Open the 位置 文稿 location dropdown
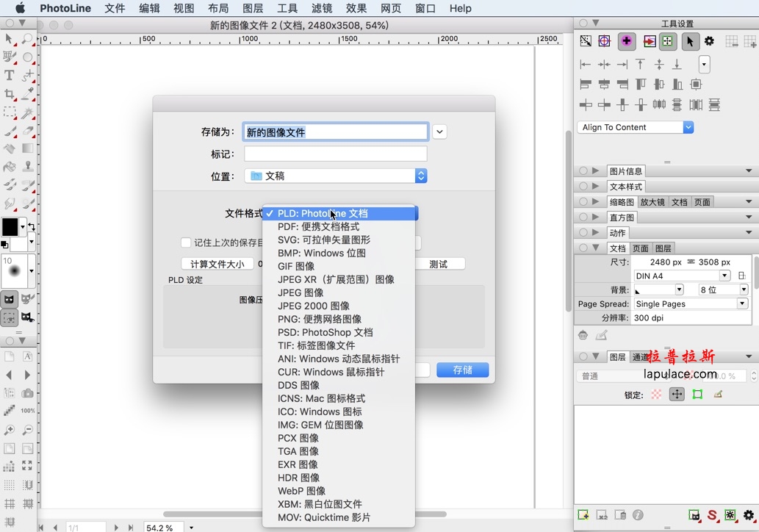759x532 pixels. click(336, 176)
